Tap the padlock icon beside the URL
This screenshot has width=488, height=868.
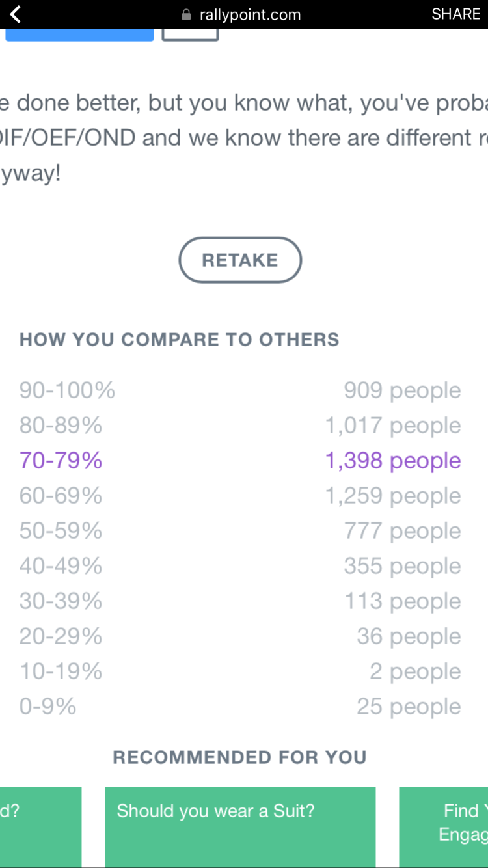[x=186, y=14]
